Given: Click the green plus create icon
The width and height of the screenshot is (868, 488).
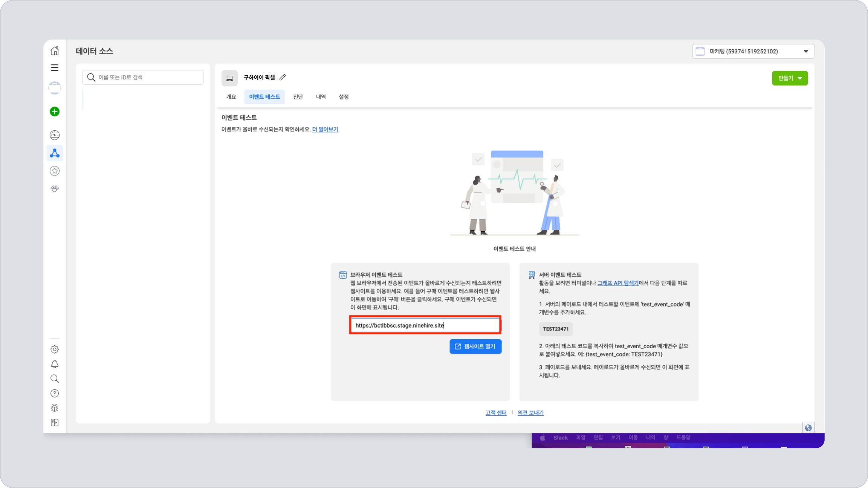Looking at the screenshot, I should (55, 111).
